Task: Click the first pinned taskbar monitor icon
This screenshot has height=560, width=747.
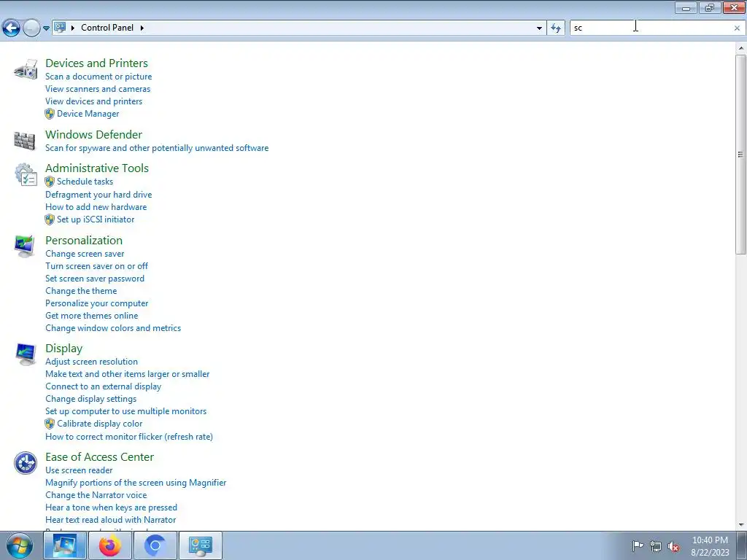Action: pos(65,545)
